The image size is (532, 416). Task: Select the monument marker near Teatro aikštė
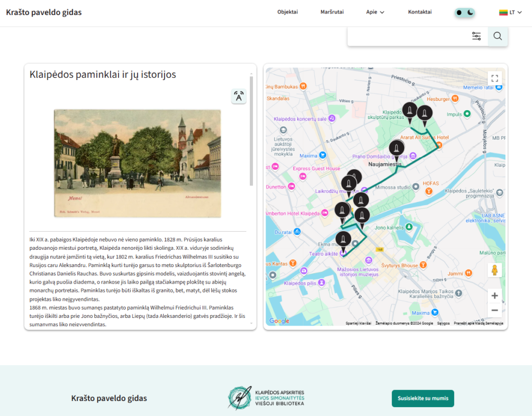(342, 241)
